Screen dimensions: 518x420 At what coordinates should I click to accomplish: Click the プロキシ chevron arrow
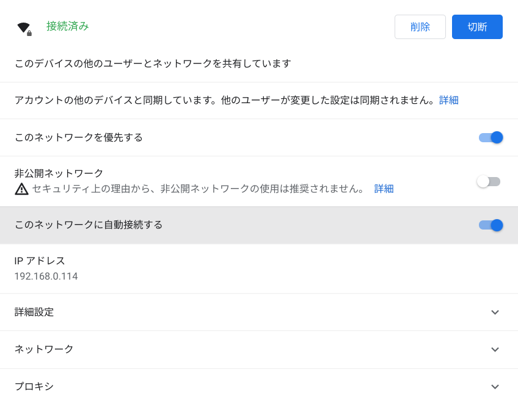pyautogui.click(x=495, y=386)
